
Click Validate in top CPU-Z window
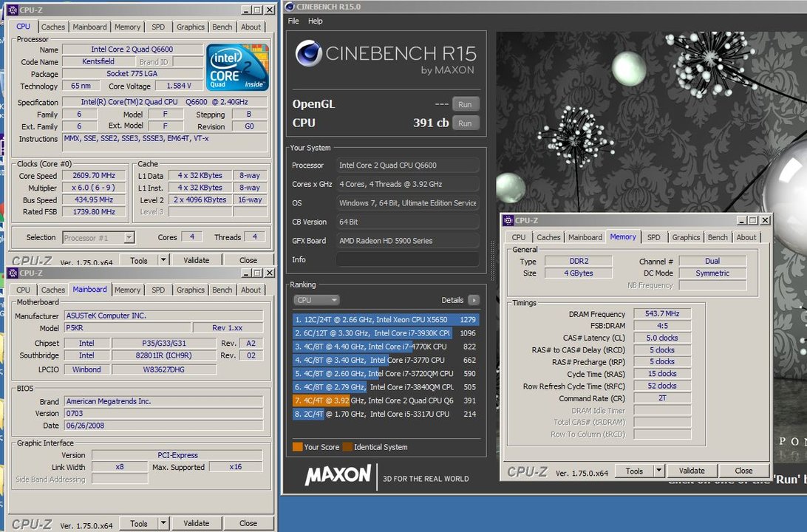197,260
